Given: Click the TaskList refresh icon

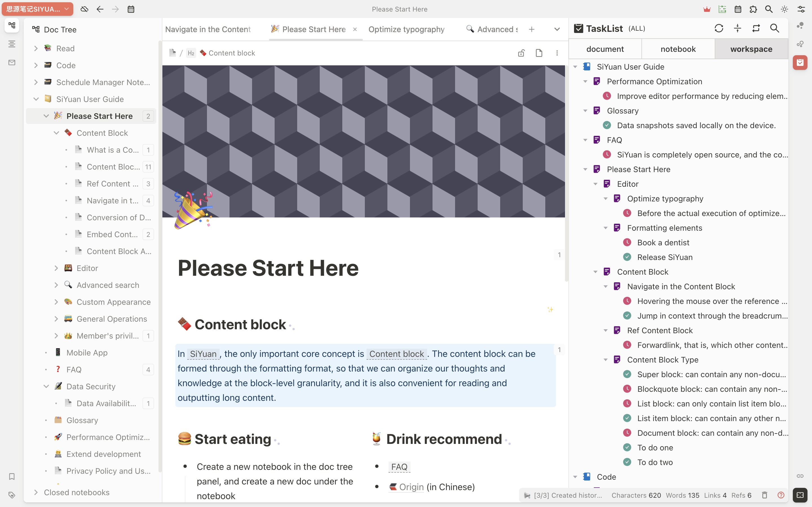Looking at the screenshot, I should [719, 28].
